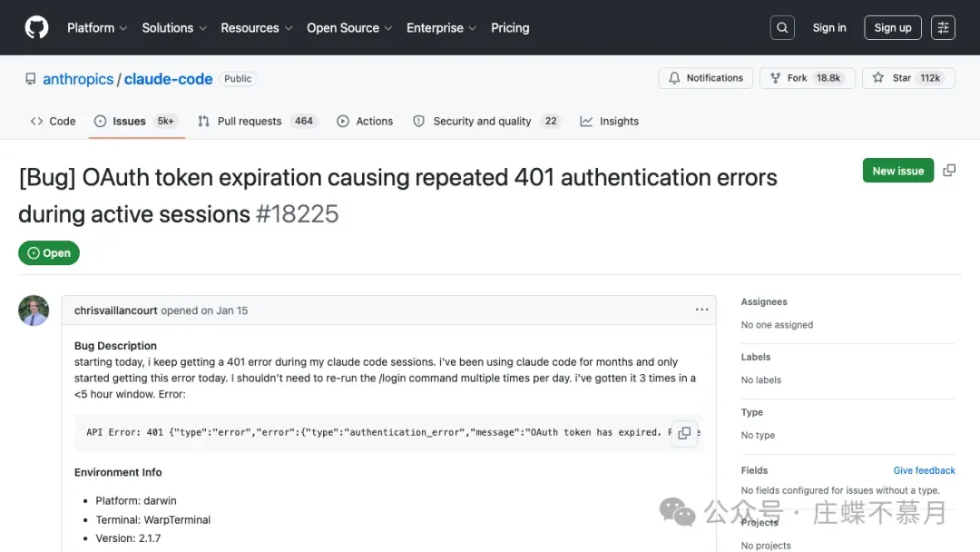Image resolution: width=980 pixels, height=552 pixels.
Task: Expand the Open Source dropdown
Action: pyautogui.click(x=349, y=28)
